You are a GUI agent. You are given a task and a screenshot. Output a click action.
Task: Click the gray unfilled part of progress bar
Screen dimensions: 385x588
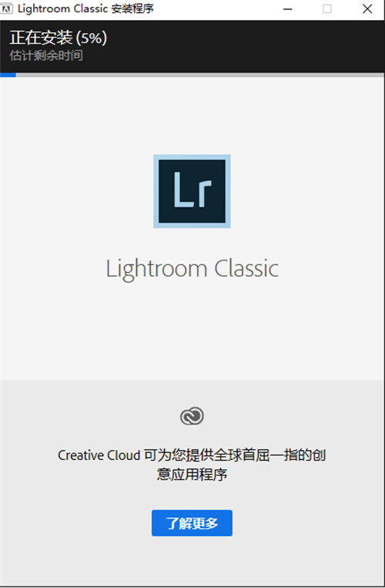click(x=200, y=75)
